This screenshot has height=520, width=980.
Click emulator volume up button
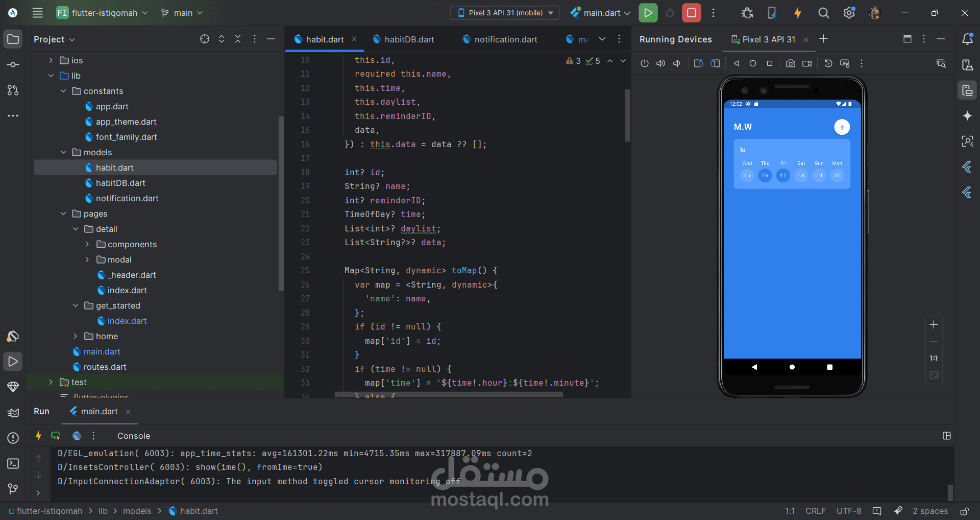point(661,63)
